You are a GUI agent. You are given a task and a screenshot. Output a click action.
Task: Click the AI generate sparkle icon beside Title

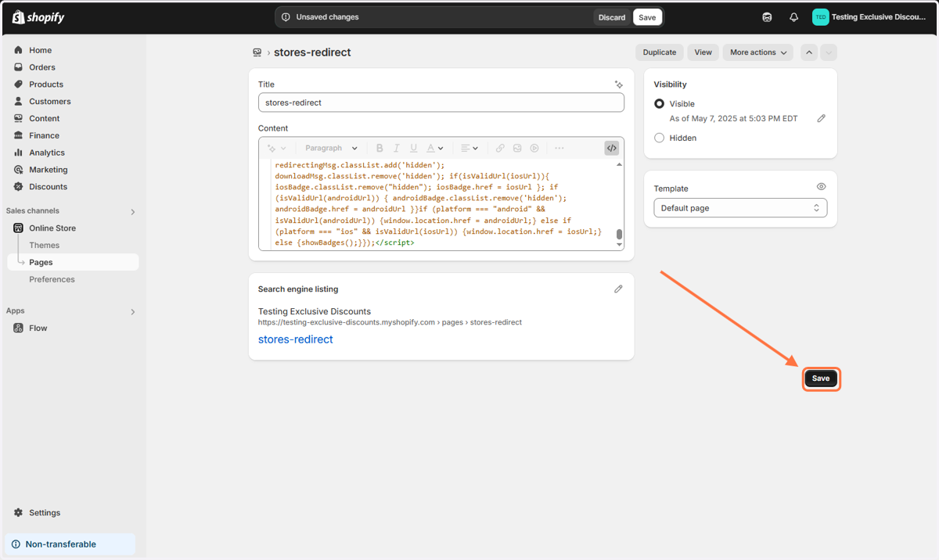pyautogui.click(x=618, y=84)
